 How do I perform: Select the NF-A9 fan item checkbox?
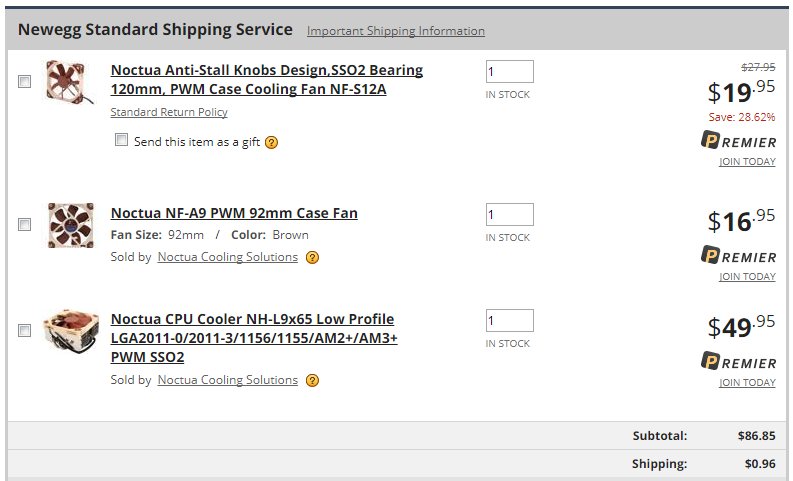click(24, 226)
